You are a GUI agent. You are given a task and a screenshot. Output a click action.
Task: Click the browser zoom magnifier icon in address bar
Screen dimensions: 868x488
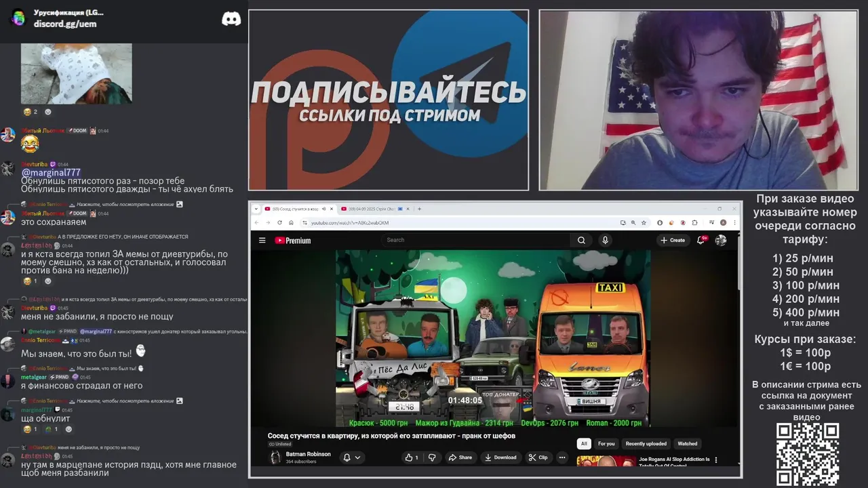(x=633, y=222)
